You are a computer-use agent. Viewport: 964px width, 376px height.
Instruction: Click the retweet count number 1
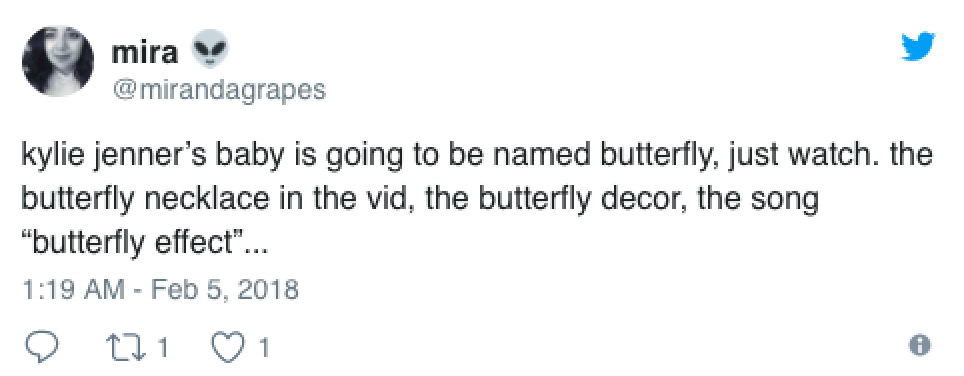(x=162, y=348)
